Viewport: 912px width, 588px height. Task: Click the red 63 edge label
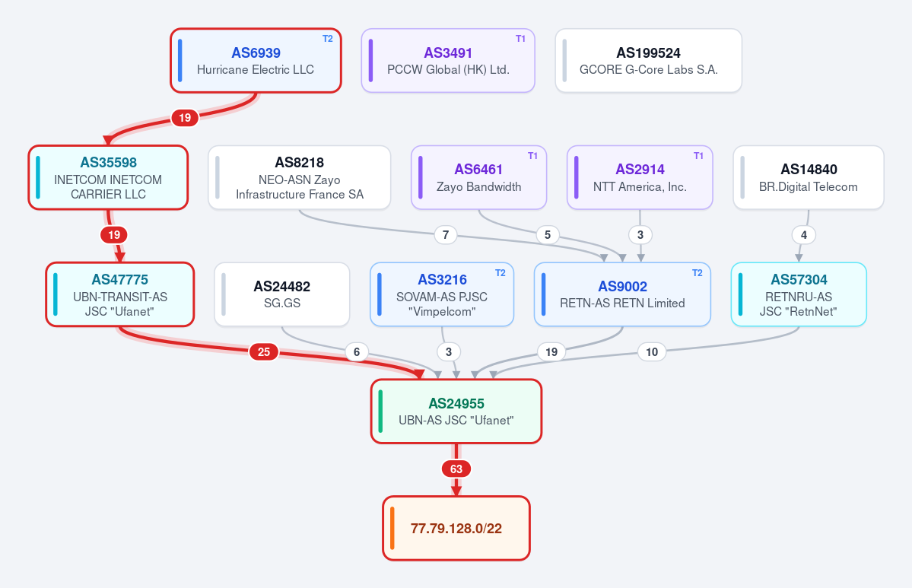[x=456, y=469]
